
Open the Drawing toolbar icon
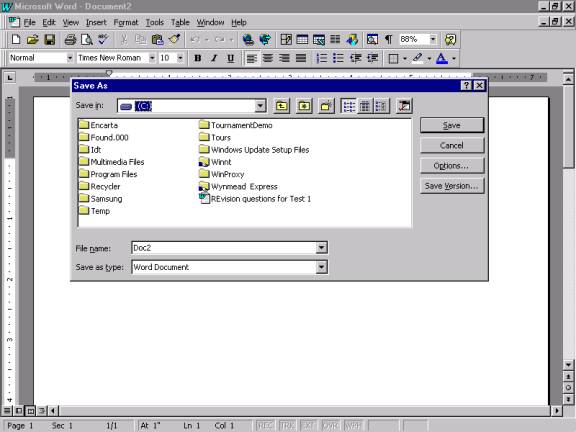[x=352, y=39]
